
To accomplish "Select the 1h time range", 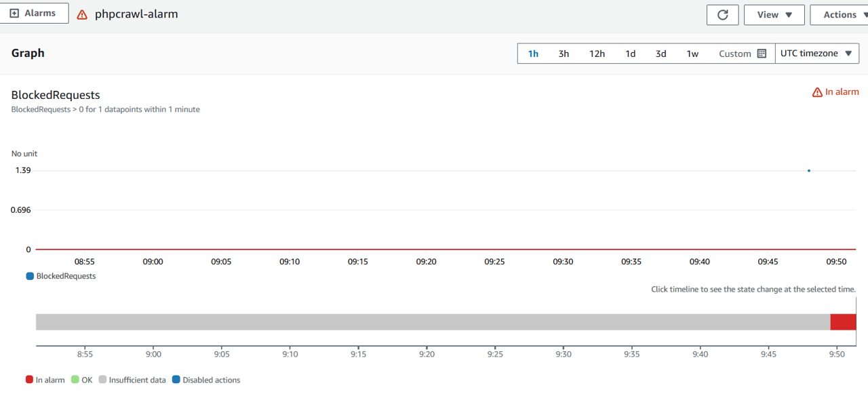I will coord(533,54).
